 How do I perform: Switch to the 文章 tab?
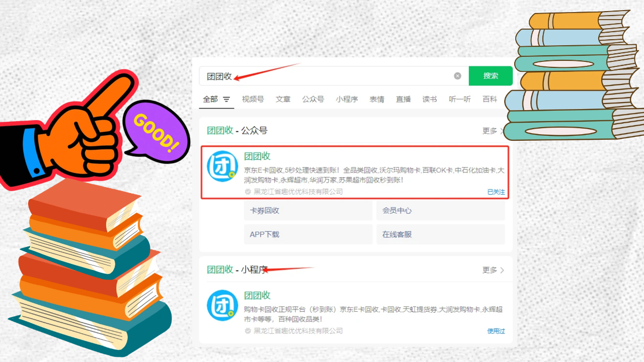pyautogui.click(x=283, y=100)
